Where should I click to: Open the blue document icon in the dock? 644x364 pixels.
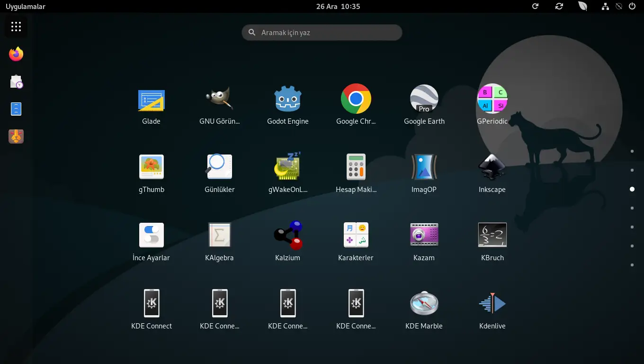[16, 109]
